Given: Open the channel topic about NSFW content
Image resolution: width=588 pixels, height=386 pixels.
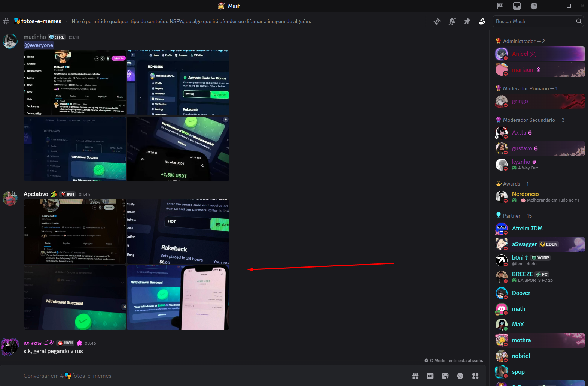Looking at the screenshot, I should click(x=191, y=21).
